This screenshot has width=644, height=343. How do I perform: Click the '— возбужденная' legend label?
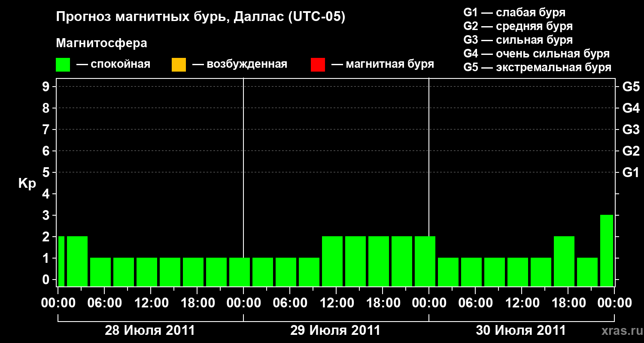point(240,64)
